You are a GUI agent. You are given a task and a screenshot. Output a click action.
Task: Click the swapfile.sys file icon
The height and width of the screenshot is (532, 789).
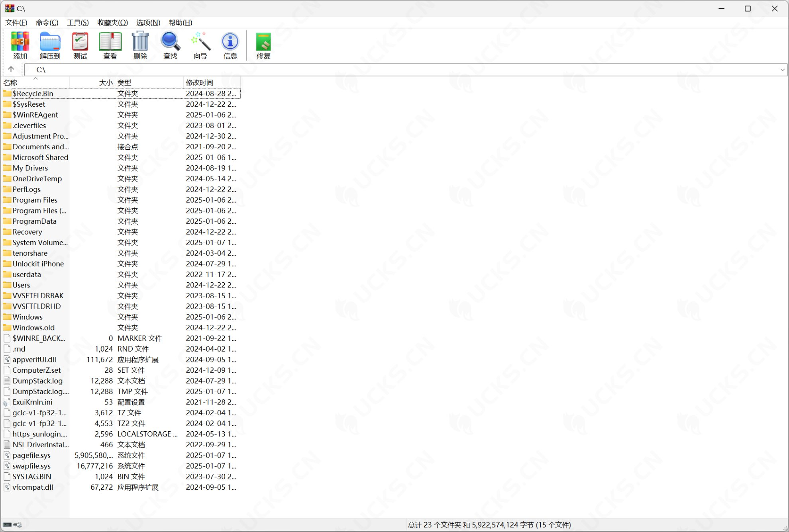tap(7, 466)
